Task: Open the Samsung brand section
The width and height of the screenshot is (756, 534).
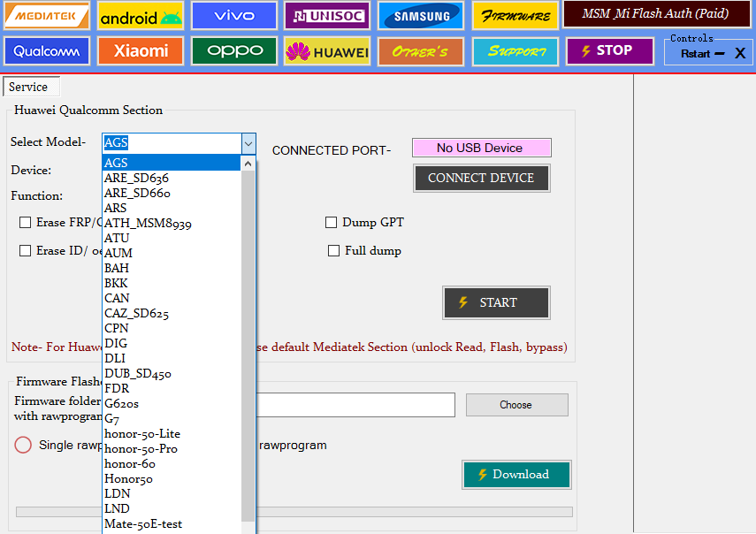Action: coord(421,16)
